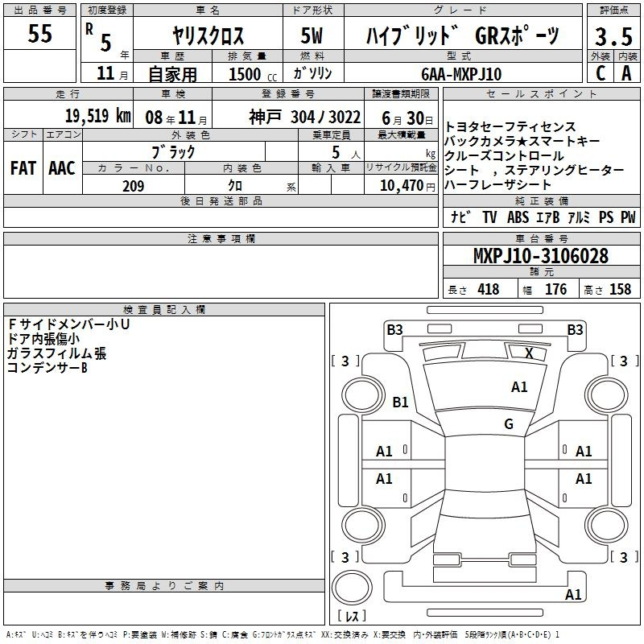This screenshot has width=644, height=644.
Task: Select chassis number MXPJ10-3106028
Action: pos(540,257)
